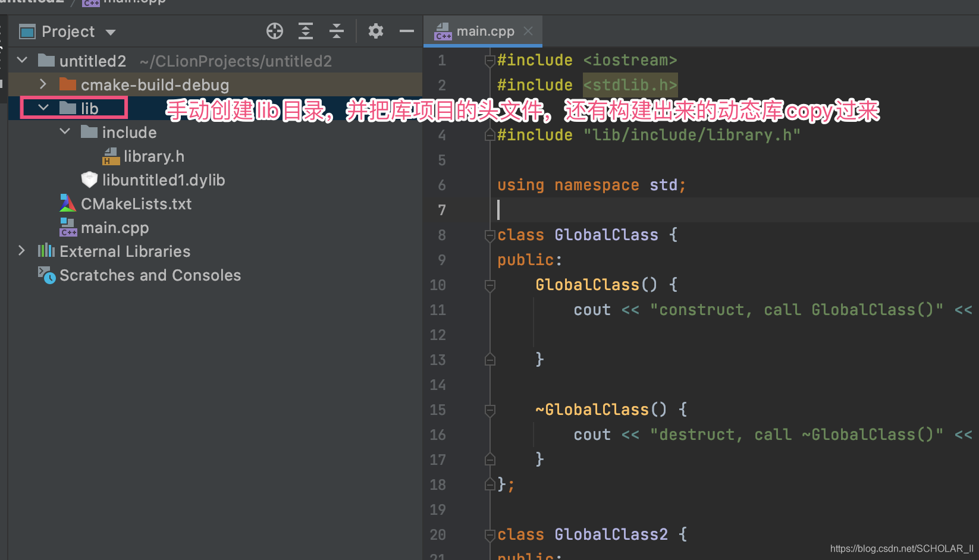
Task: Click the <stdlib.h> include on line 2
Action: pyautogui.click(x=630, y=85)
